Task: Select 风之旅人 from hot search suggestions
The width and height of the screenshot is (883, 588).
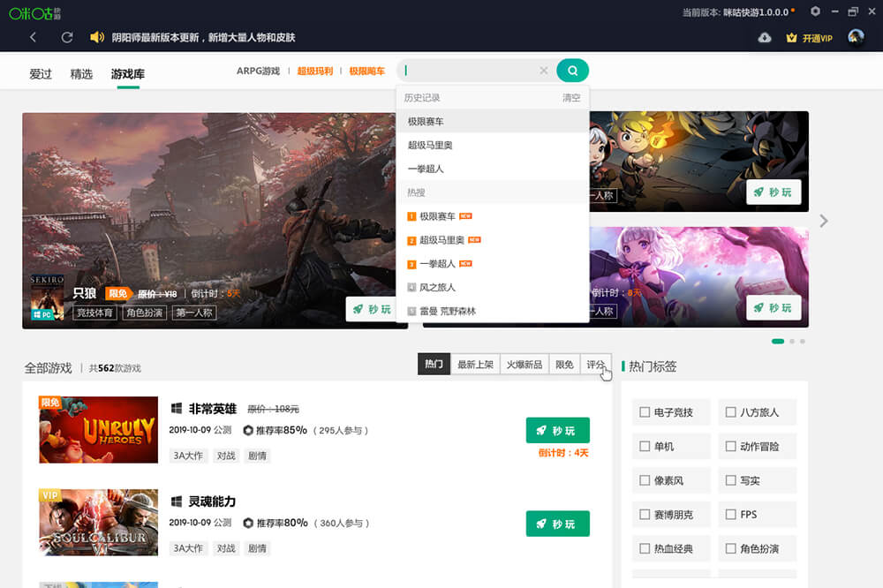Action: point(437,287)
